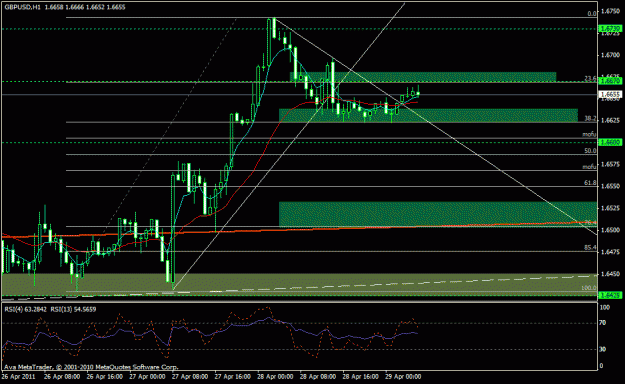Select the green rectangle zone touching 38.2 level
Image resolution: width=625 pixels, height=384 pixels.
[428, 115]
